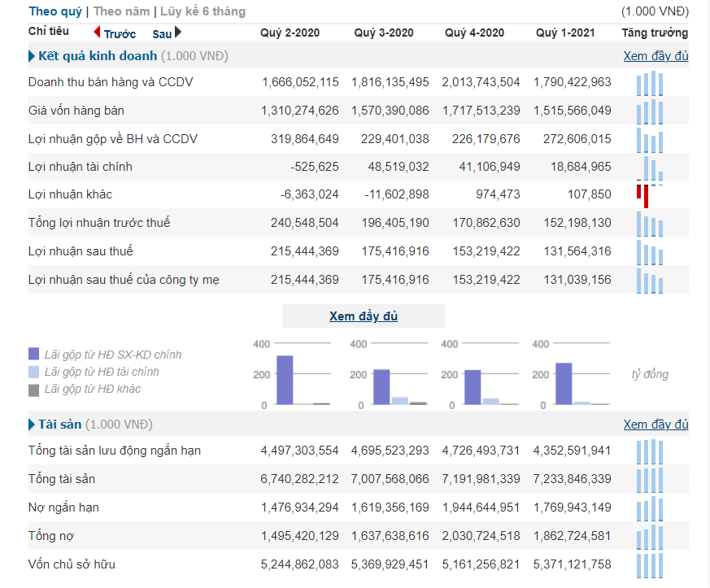
Task: Click the Tổng lợi nhuận trước thuế label
Action: 99,223
